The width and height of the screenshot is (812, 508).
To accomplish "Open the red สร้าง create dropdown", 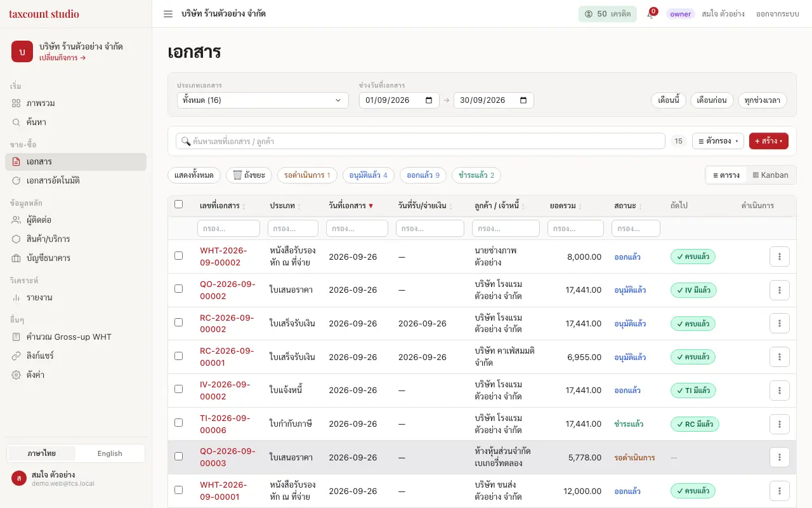I will point(769,141).
